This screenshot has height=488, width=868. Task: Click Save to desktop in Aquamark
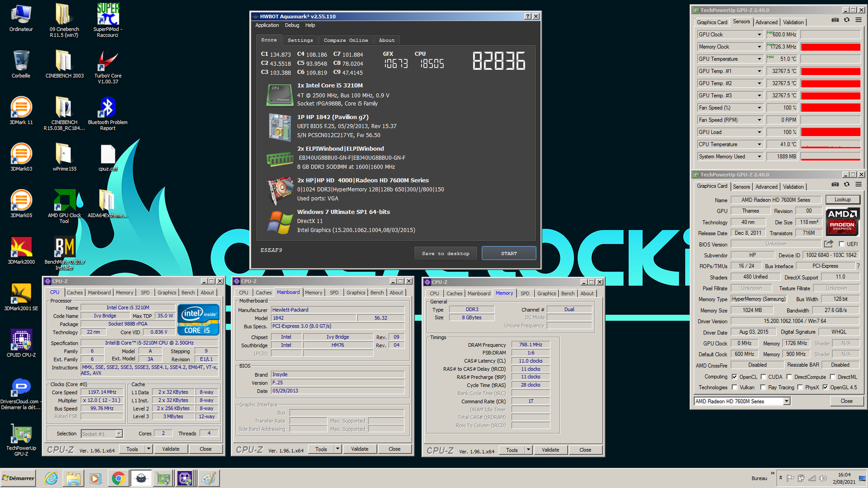(x=445, y=253)
